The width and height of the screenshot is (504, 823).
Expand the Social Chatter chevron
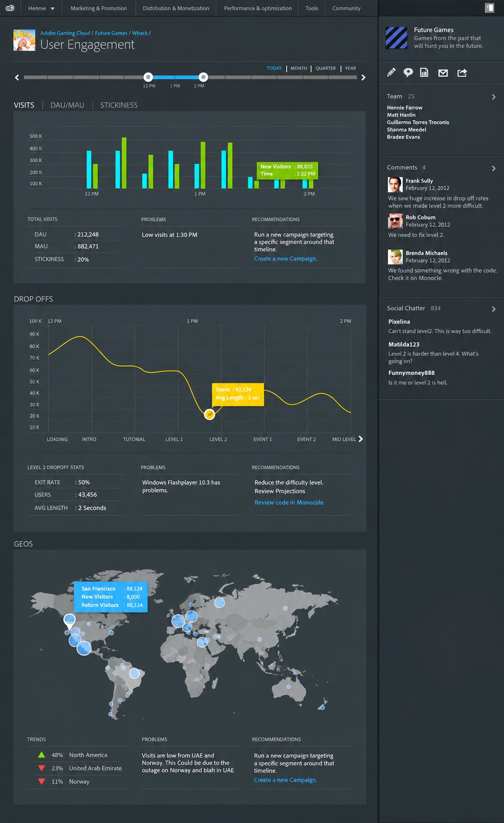coord(494,309)
